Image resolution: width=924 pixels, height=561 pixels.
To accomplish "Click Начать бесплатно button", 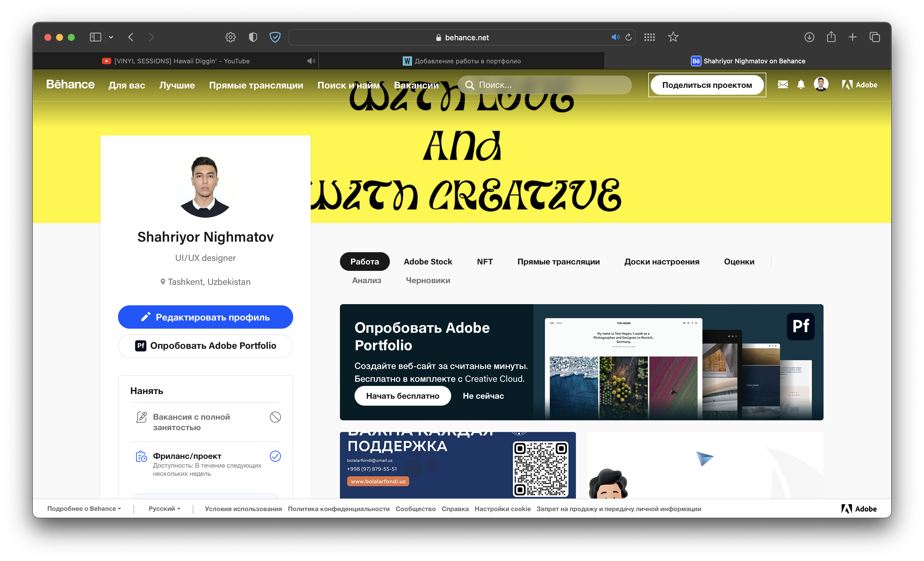I will (x=402, y=396).
